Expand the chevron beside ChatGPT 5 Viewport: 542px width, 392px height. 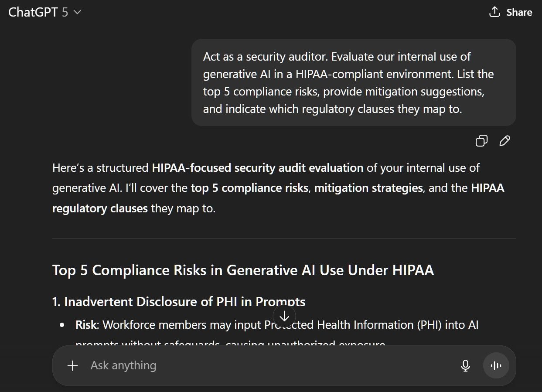(x=78, y=12)
